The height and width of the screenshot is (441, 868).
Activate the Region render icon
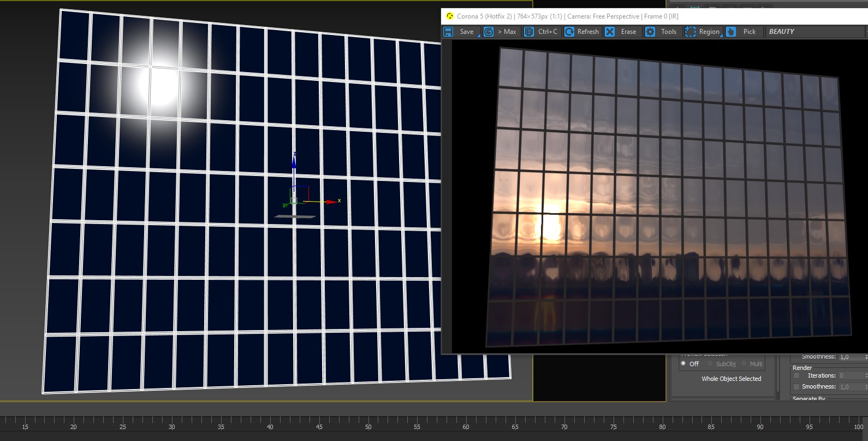(691, 32)
